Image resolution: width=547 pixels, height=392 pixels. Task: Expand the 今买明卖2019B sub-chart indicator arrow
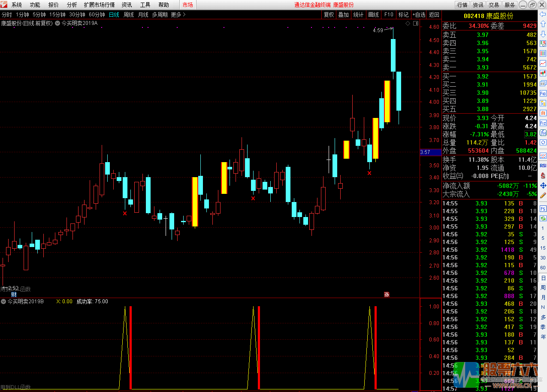pyautogui.click(x=3, y=302)
